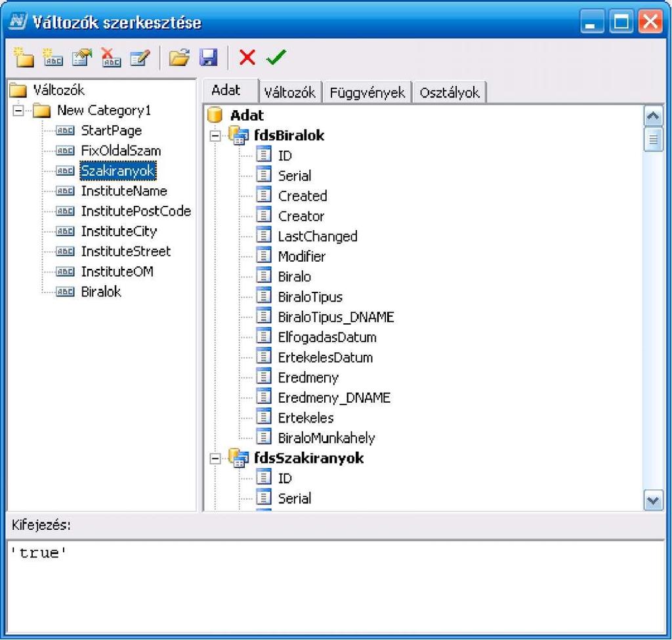Select the Serial field under fdsSzakiranyok
The image size is (672, 640).
(x=295, y=498)
